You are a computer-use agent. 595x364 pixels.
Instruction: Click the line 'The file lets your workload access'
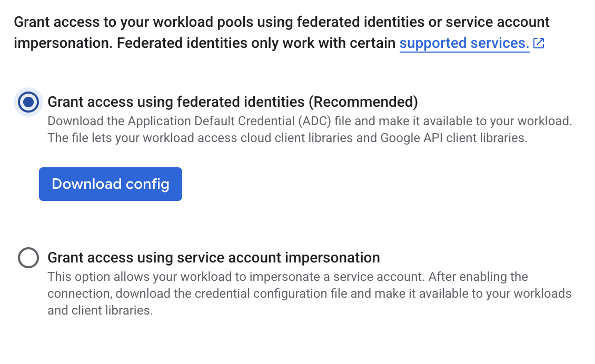(287, 138)
